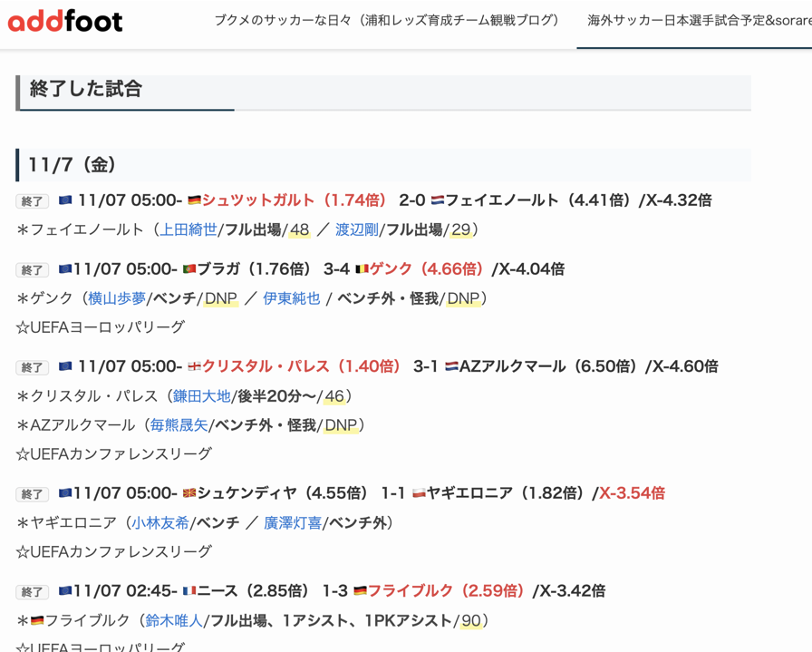The height and width of the screenshot is (652, 812).
Task: Click the 終了 badge on Nice match
Action: [x=32, y=592]
